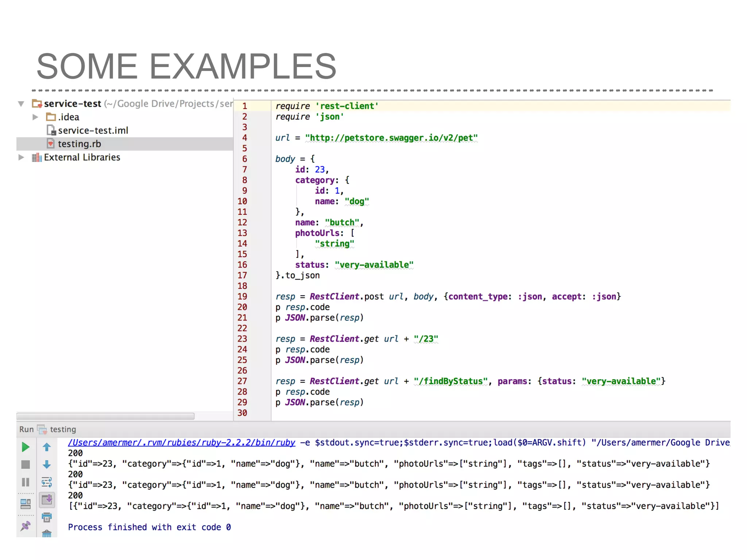Expand the External Libraries node

tap(21, 157)
